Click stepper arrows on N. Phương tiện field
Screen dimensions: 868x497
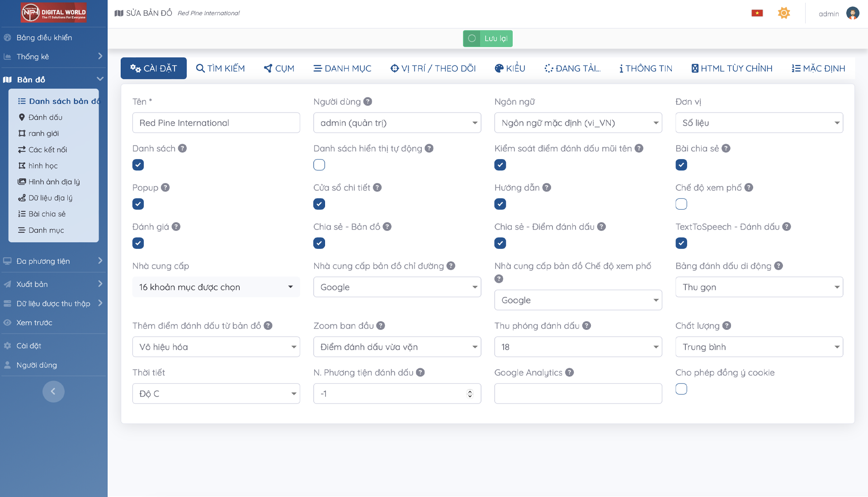[470, 394]
